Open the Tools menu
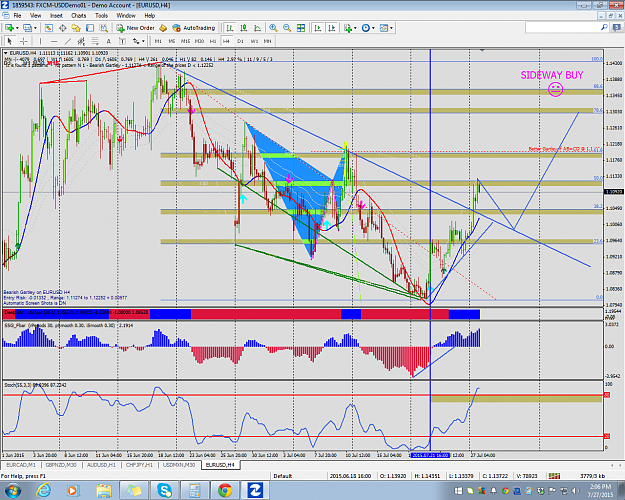The image size is (625, 500). [101, 16]
